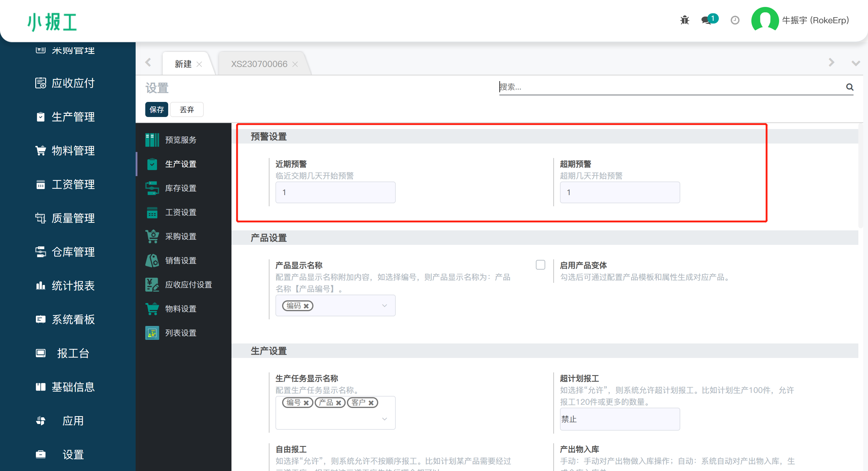
Task: Click the bug debug icon in header
Action: point(684,20)
